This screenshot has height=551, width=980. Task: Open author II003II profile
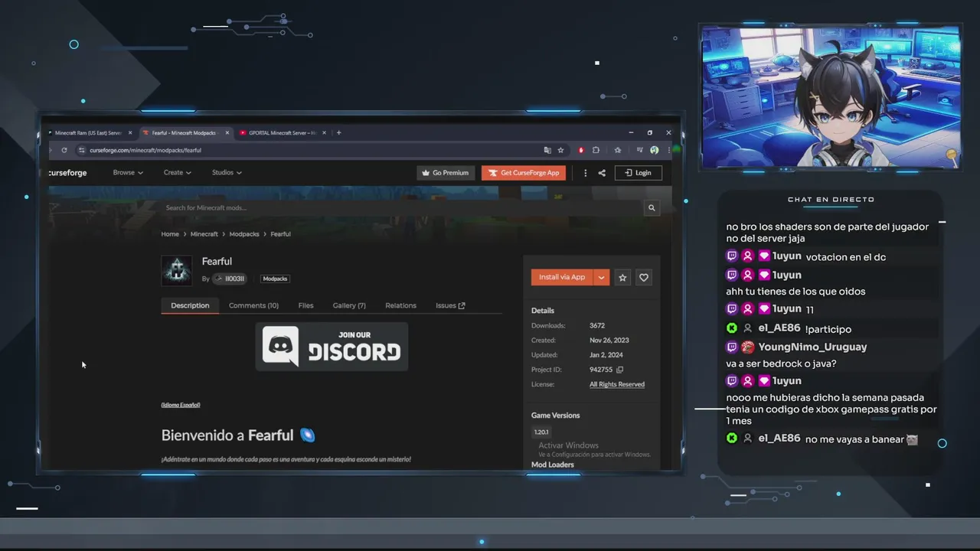(x=230, y=279)
